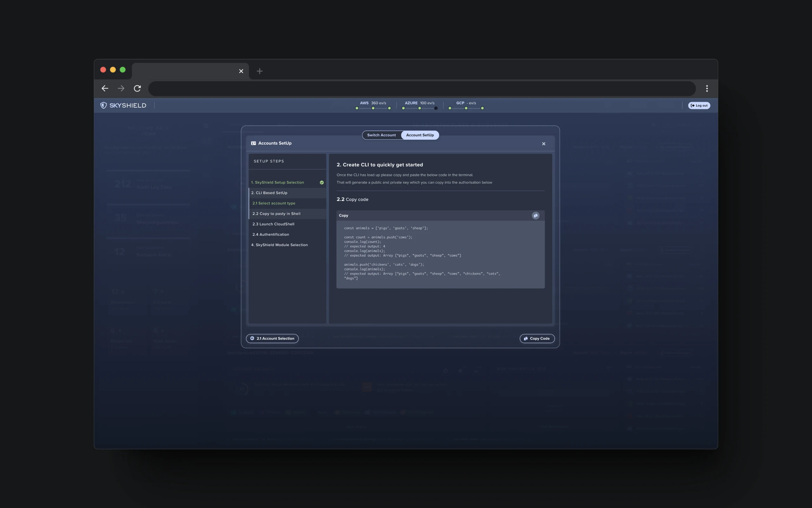Click inside the code snippet block
The height and width of the screenshot is (508, 812).
[440, 254]
